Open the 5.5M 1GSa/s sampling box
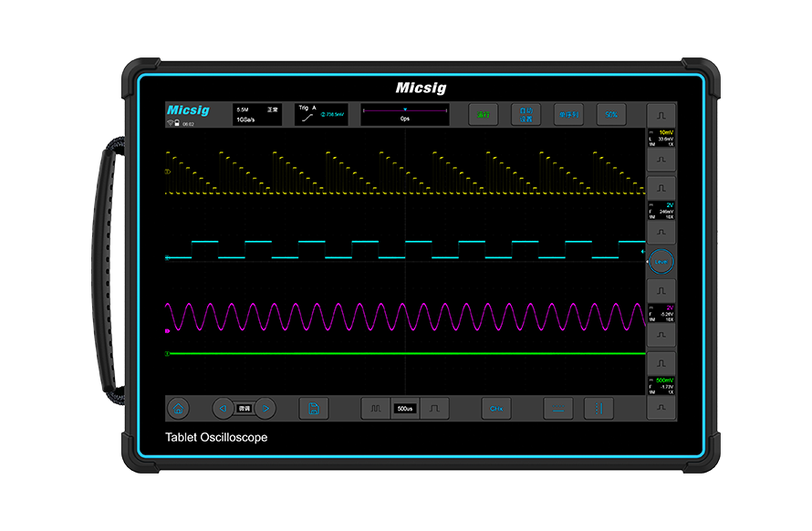The height and width of the screenshot is (531, 812). point(259,114)
